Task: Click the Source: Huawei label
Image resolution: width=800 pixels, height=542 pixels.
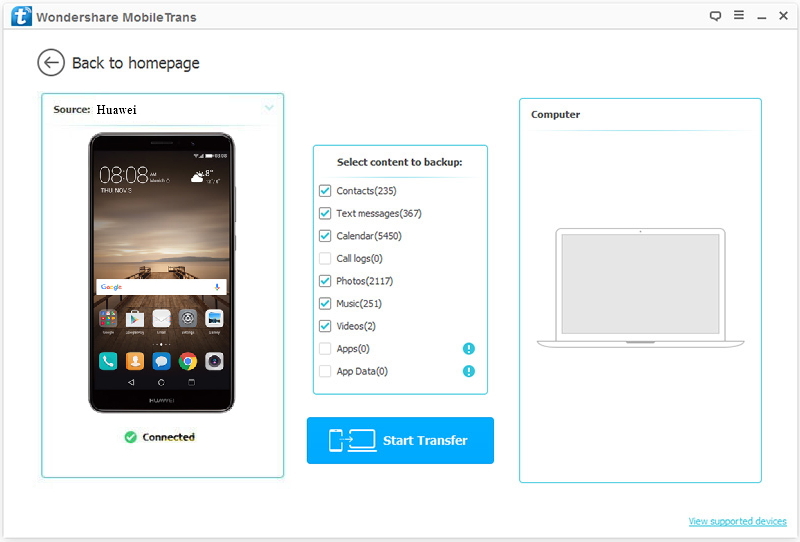Action: (x=95, y=109)
